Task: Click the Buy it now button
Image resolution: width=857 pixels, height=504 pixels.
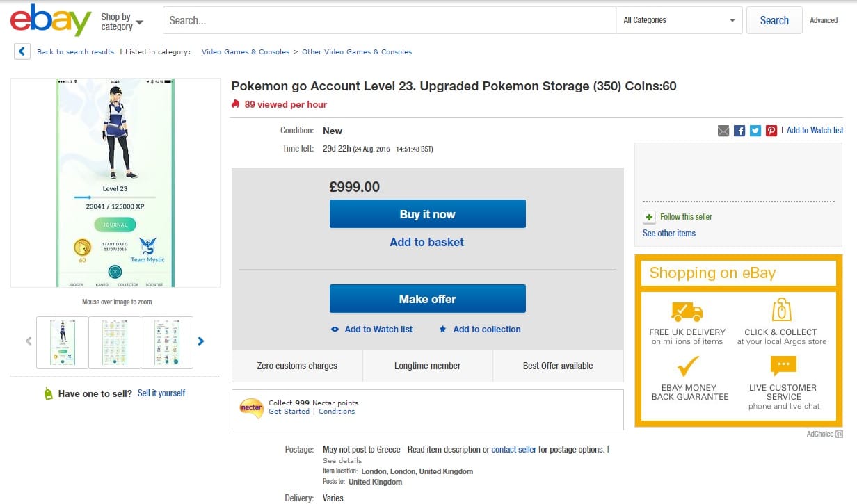Action: [428, 214]
